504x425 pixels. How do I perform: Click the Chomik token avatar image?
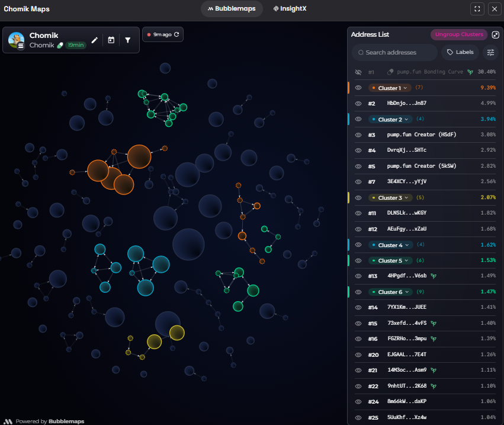pyautogui.click(x=16, y=40)
